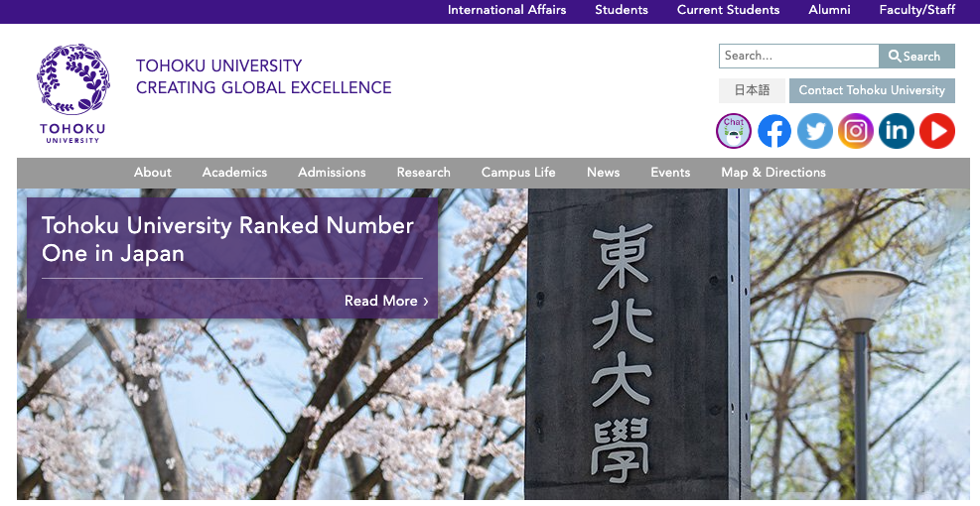Expand the Admissions menu
Screen dimensions: 980x506
332,173
